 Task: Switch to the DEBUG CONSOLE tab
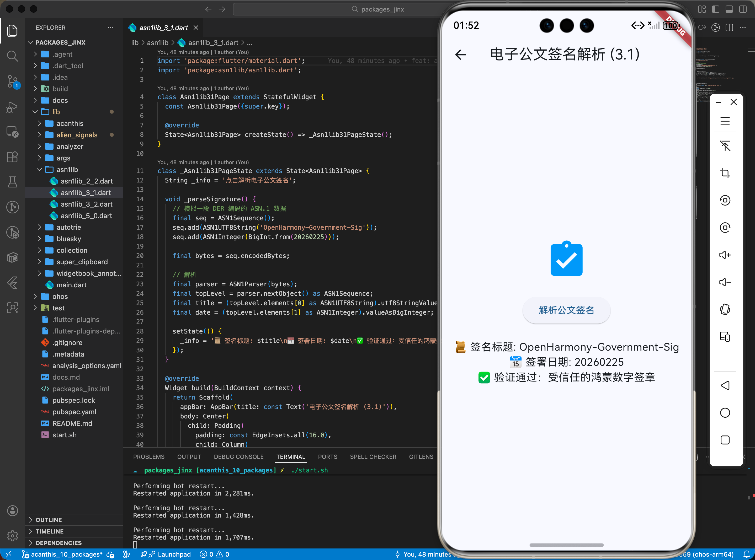pos(238,457)
